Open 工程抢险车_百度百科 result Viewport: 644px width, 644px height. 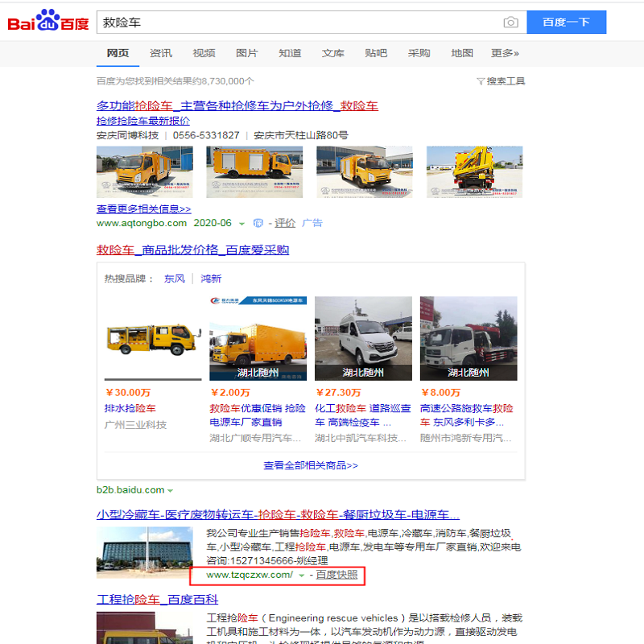(x=157, y=600)
